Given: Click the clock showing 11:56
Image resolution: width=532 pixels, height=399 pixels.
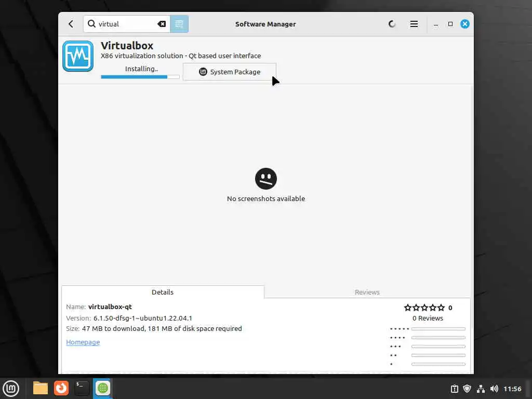Looking at the screenshot, I should point(512,389).
